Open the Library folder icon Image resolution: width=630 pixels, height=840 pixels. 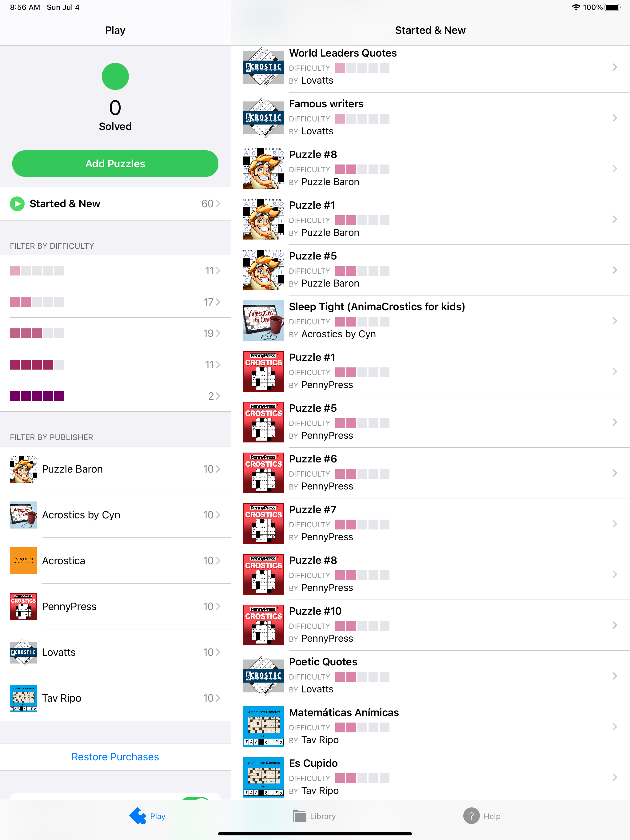[299, 816]
